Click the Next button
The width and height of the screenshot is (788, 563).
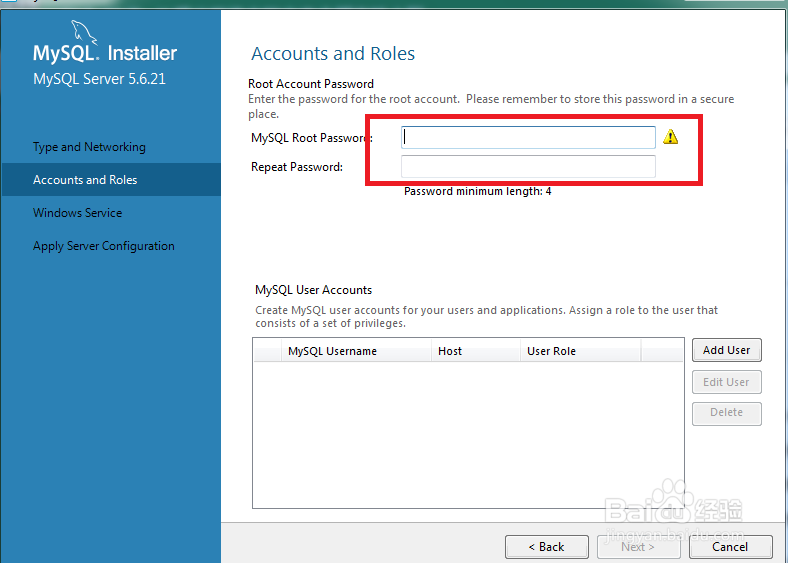point(638,546)
